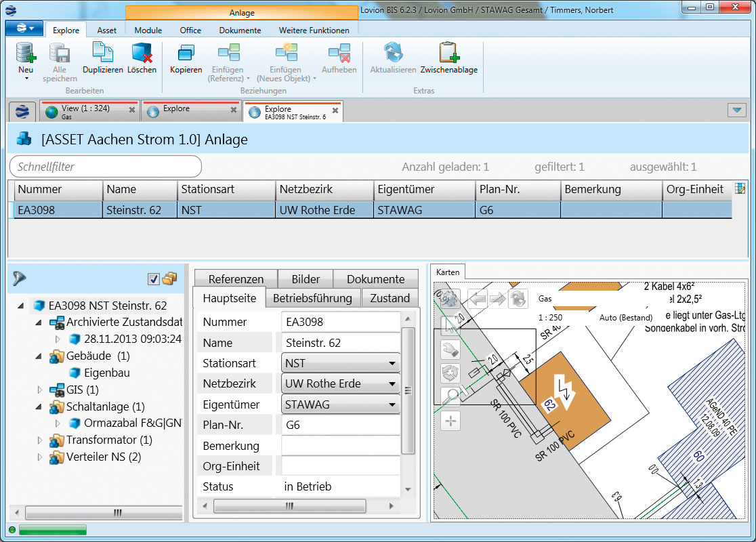Click the orange station symbol on the map
This screenshot has width=756, height=542.
pos(565,400)
